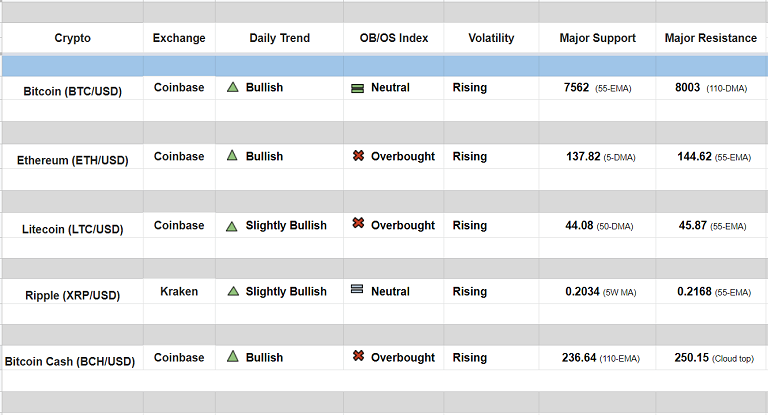
Task: Click the Bitcoin (BTC/USD) cell
Action: tap(73, 91)
